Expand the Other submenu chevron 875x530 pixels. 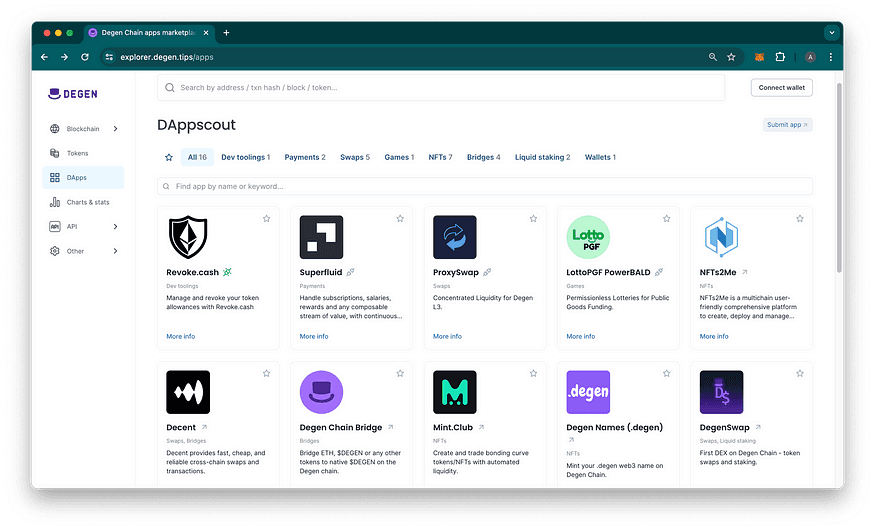(x=116, y=251)
